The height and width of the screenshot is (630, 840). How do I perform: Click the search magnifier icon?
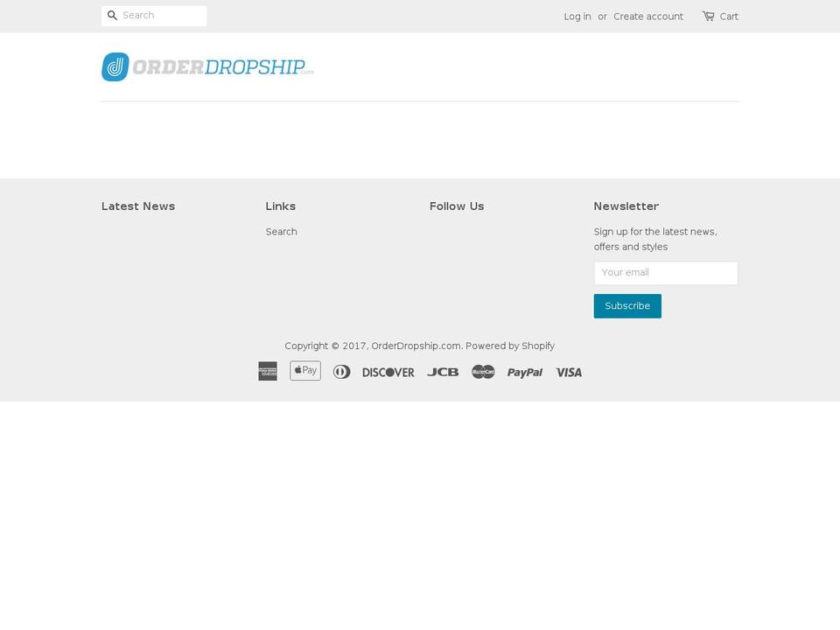coord(112,15)
